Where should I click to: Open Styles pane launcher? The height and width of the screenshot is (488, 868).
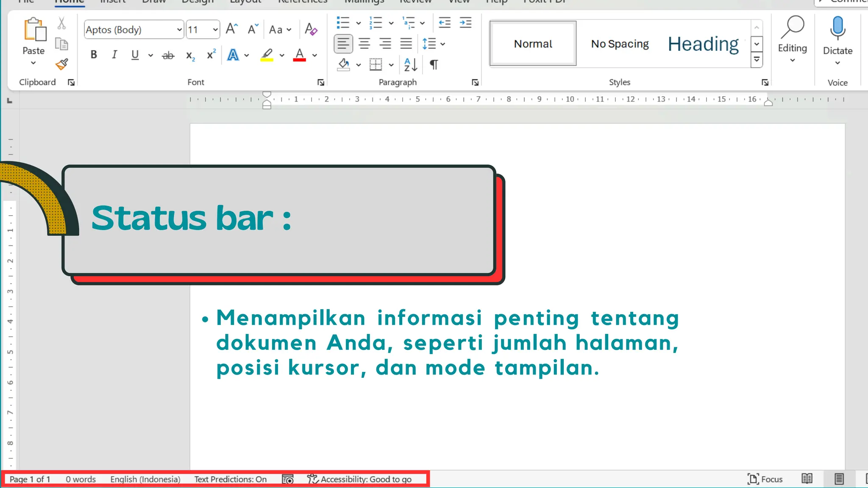point(765,83)
